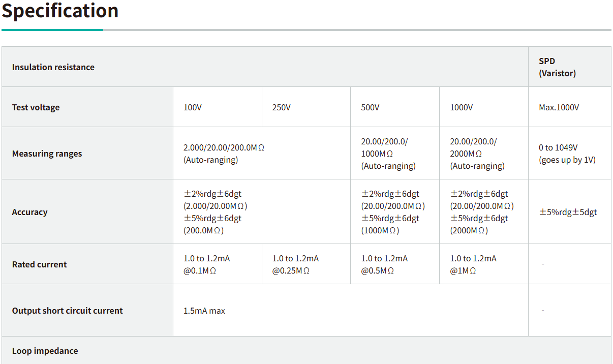Viewport: 613px width, 364px height.
Task: Click the 0 to 1049V range cell
Action: point(567,154)
